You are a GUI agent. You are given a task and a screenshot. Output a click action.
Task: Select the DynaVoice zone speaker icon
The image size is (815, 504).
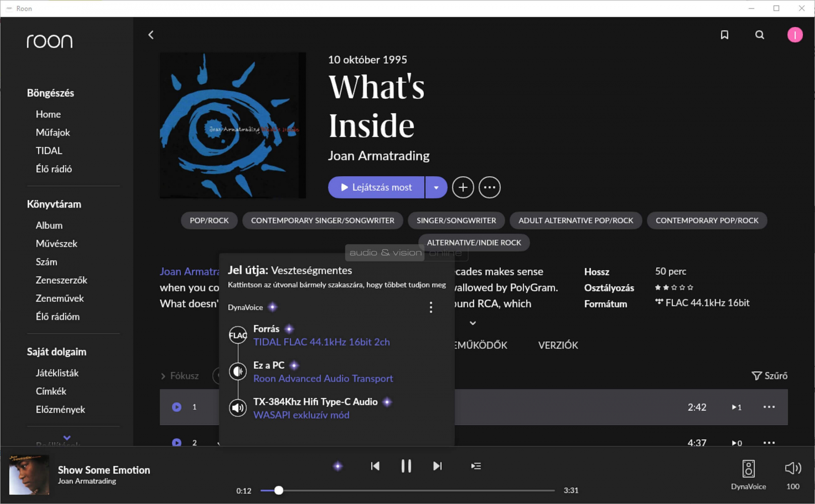click(x=749, y=469)
